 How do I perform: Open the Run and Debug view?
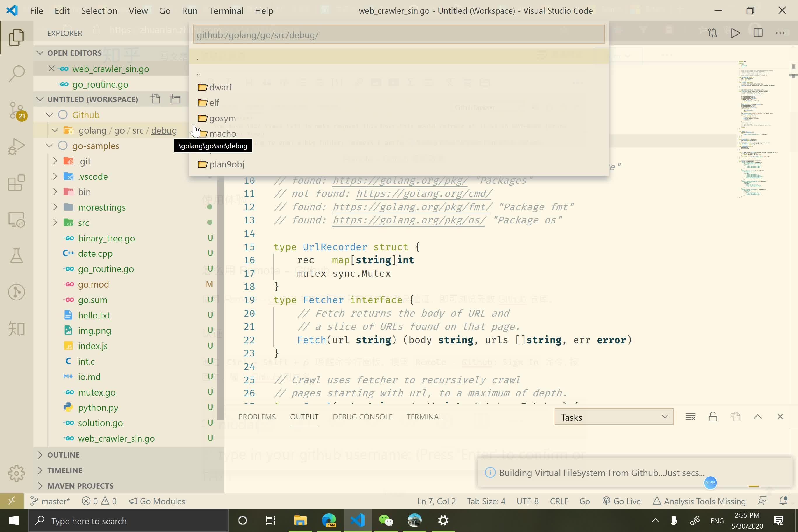click(16, 147)
